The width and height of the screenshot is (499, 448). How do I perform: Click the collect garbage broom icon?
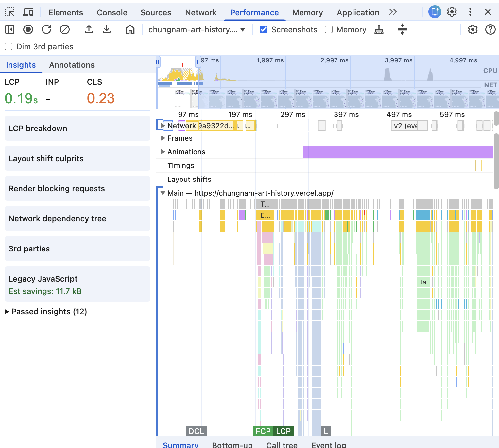(379, 30)
